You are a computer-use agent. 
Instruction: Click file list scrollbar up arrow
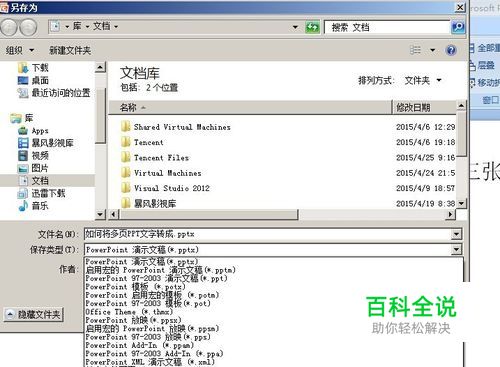click(461, 105)
